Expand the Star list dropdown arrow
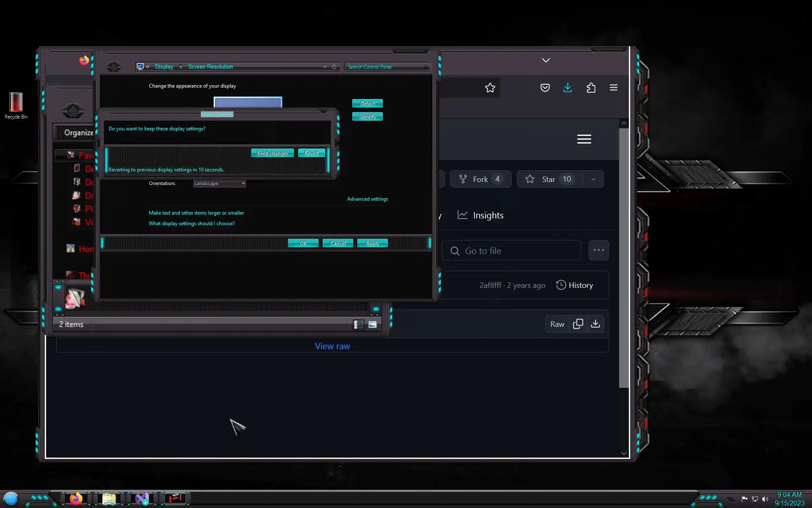The height and width of the screenshot is (508, 812). pos(593,179)
